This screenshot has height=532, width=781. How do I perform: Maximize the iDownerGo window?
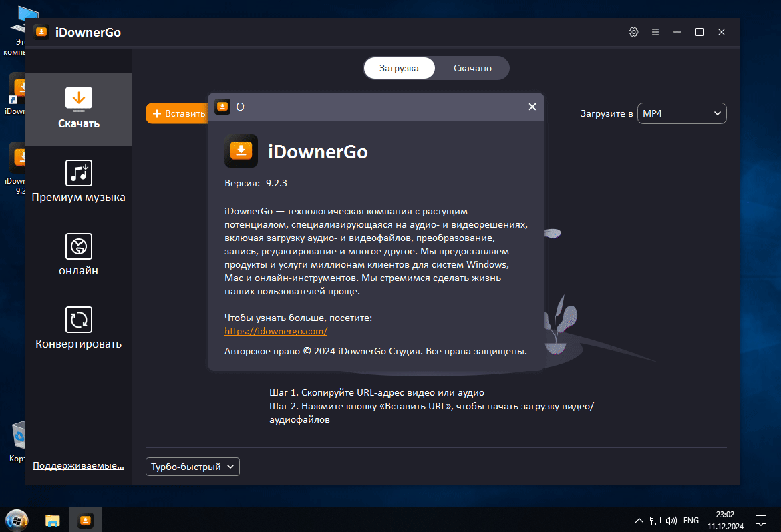[699, 32]
